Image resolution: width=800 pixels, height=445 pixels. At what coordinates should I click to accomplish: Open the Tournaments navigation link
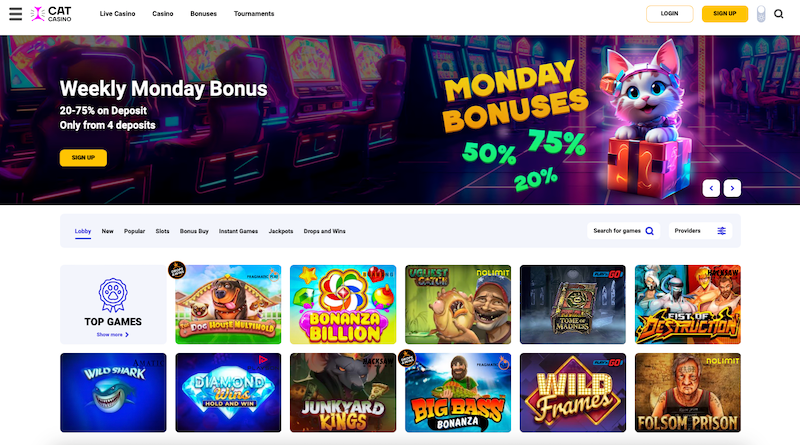point(254,14)
